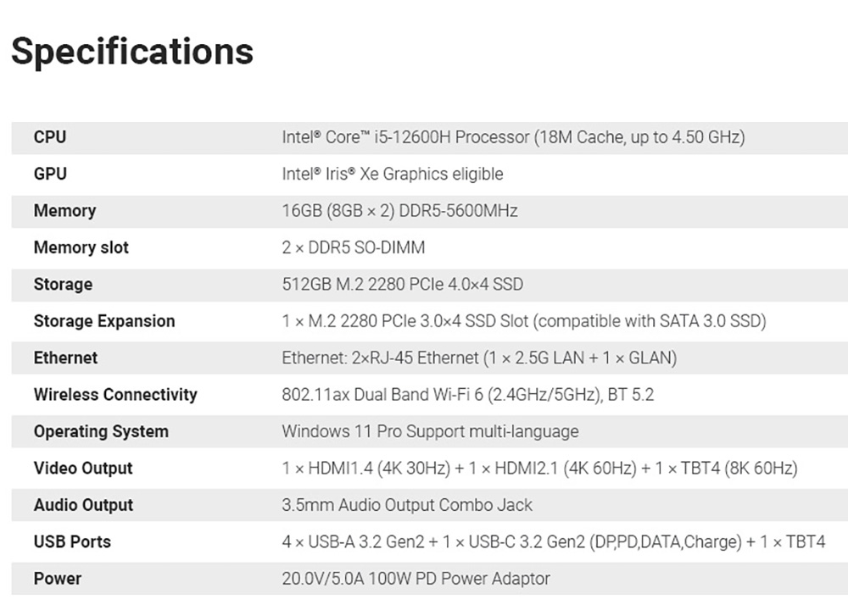Click the Storage Expansion label
The width and height of the screenshot is (848, 616).
[x=104, y=321]
